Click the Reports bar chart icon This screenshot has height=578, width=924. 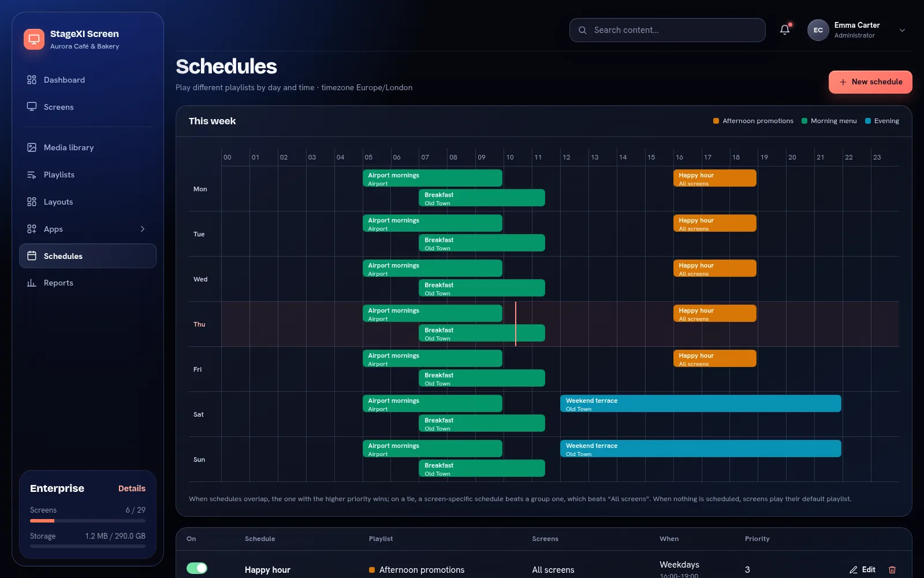tap(32, 283)
